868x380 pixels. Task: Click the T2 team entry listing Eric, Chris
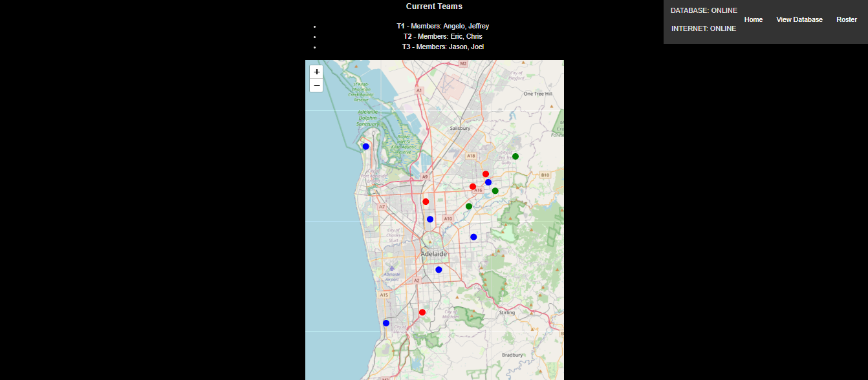click(x=443, y=36)
